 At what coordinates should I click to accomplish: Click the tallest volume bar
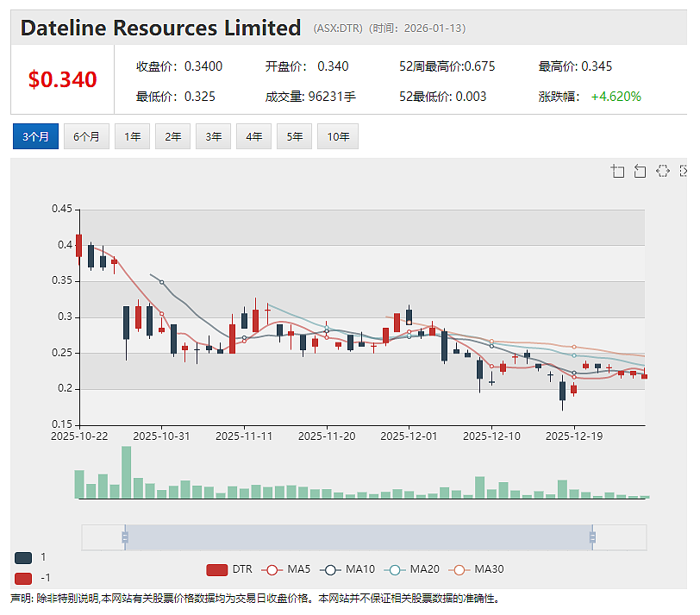127,472
